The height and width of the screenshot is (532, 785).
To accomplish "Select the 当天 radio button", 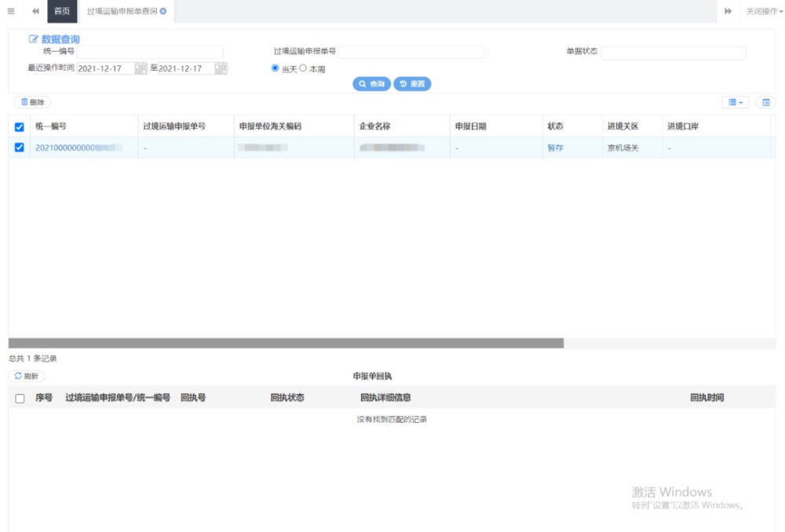I will point(275,68).
